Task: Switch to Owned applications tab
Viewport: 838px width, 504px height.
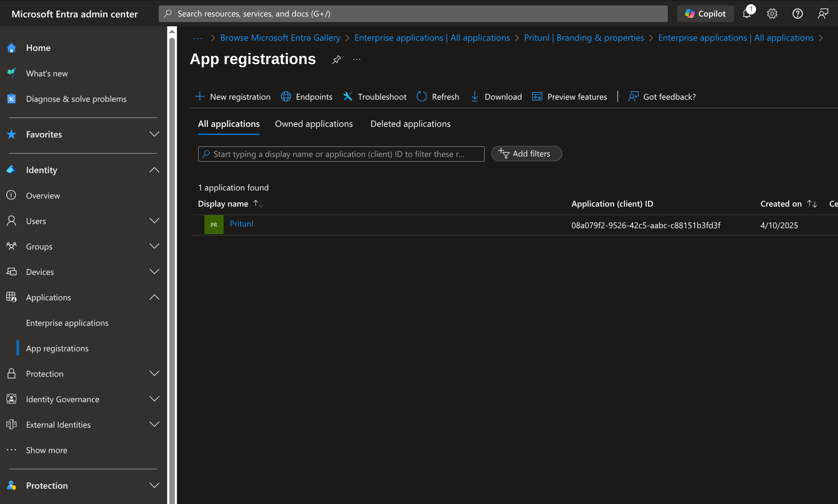Action: point(314,124)
